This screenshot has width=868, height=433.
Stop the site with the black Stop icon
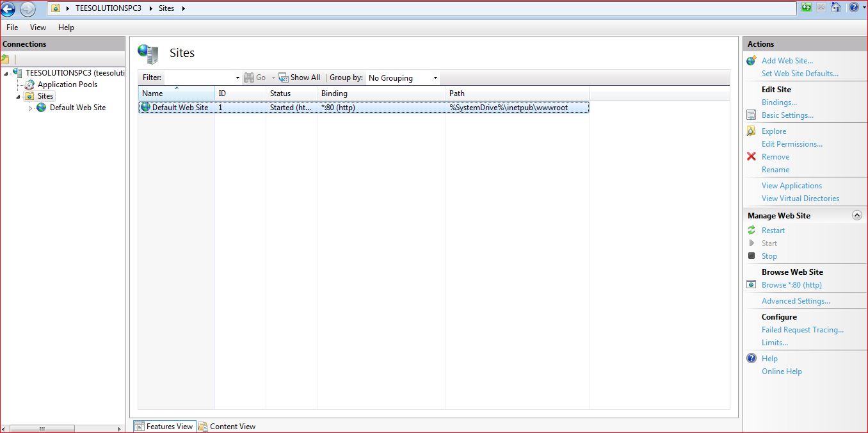click(751, 256)
